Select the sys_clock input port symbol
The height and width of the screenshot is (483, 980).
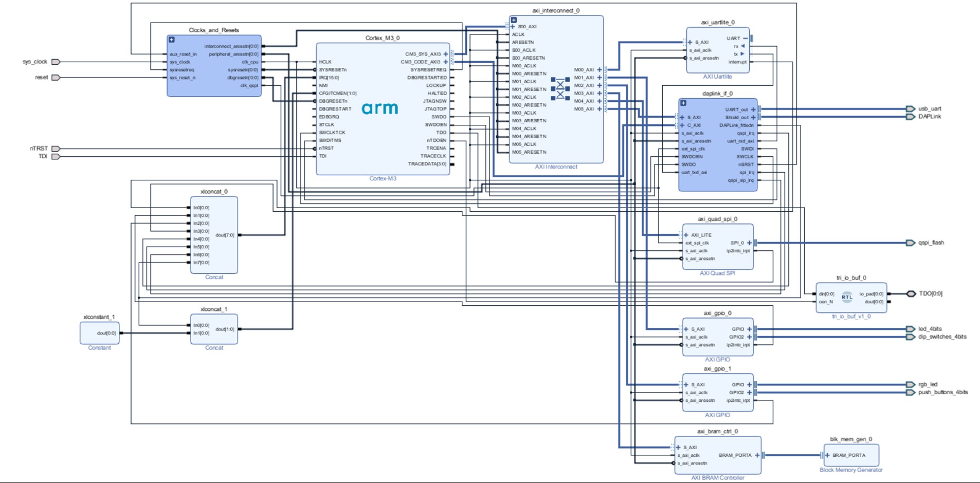(x=56, y=62)
